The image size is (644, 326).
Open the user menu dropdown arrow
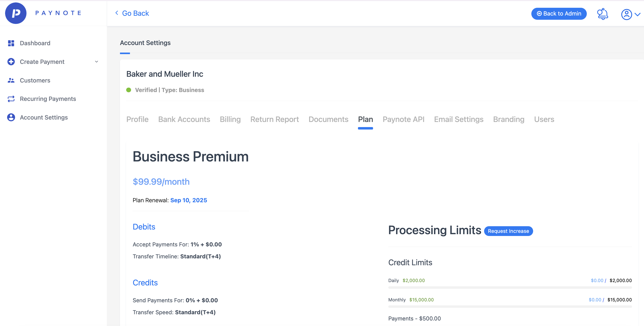tap(638, 14)
